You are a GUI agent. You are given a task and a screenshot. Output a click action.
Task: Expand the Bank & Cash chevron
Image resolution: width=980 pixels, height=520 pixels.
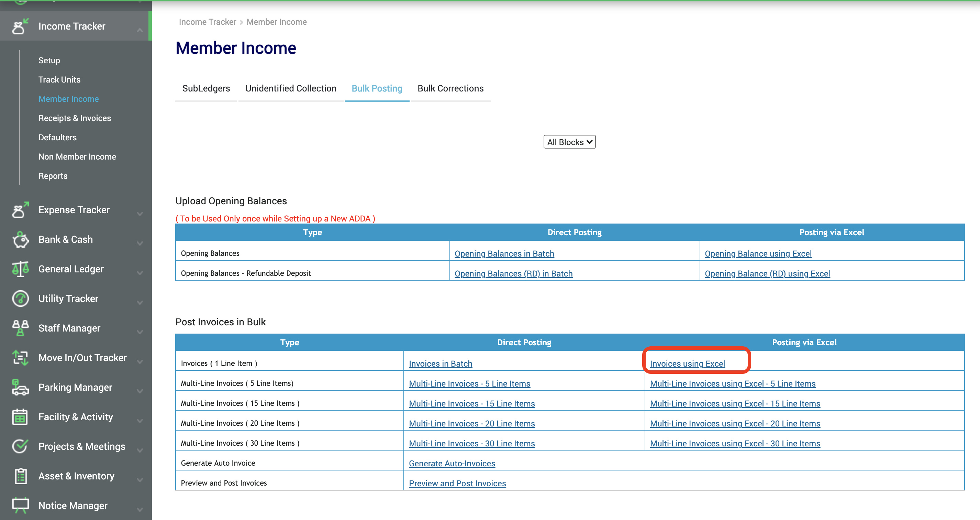coord(140,243)
